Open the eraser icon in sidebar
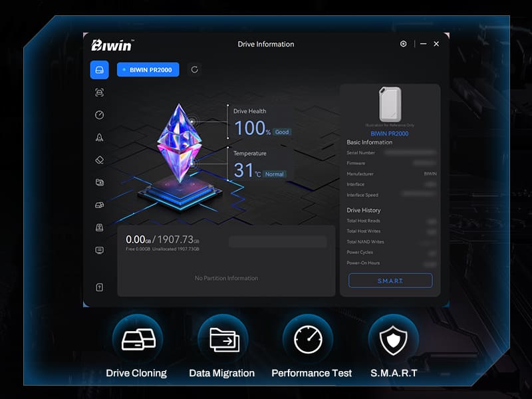The height and width of the screenshot is (399, 532). coord(99,160)
